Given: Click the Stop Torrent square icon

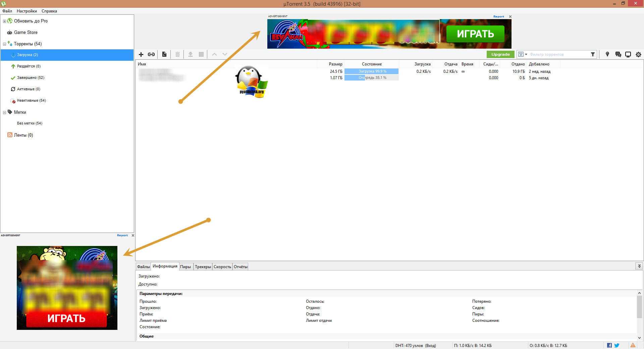Looking at the screenshot, I should [x=201, y=54].
